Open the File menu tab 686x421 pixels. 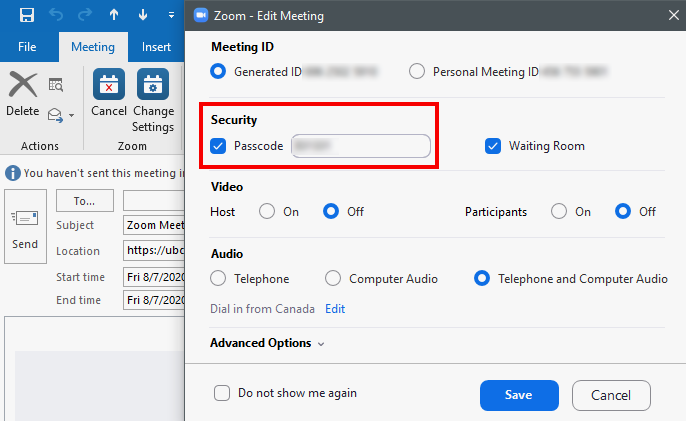click(28, 46)
